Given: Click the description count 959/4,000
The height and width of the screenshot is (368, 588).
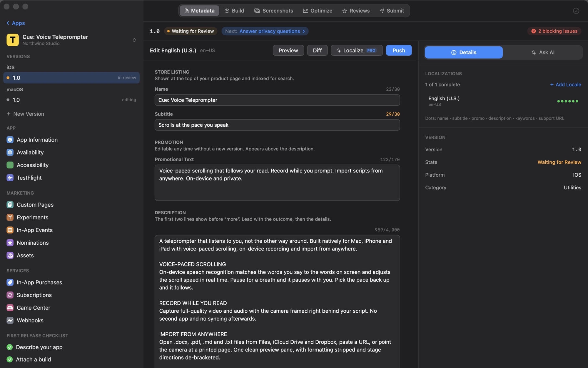Looking at the screenshot, I should pos(387,230).
